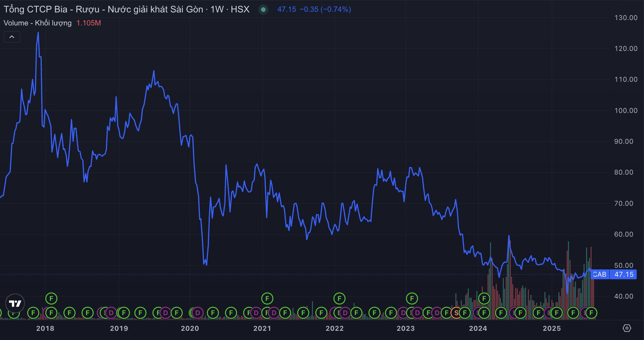Select the Volume - Khối lượng legend
This screenshot has width=644, height=340.
point(38,23)
